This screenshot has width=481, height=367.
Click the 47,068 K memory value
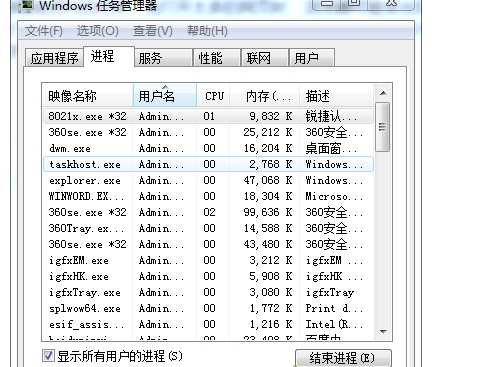(268, 180)
